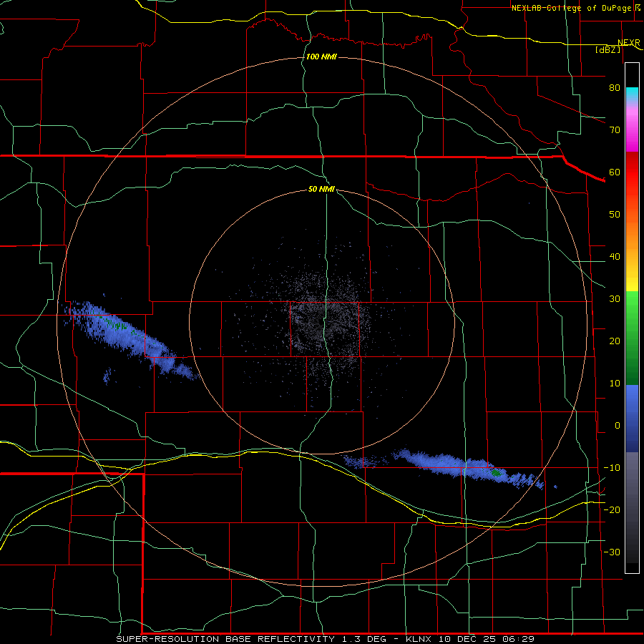The height and width of the screenshot is (644, 644).
Task: Click the [dBZ] unit label
Action: click(608, 50)
